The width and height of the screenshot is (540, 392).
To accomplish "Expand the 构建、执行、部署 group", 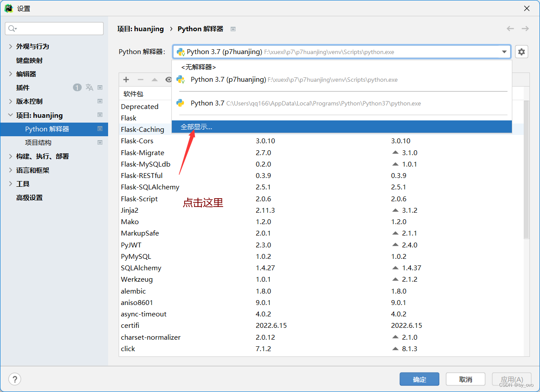I will [x=11, y=156].
